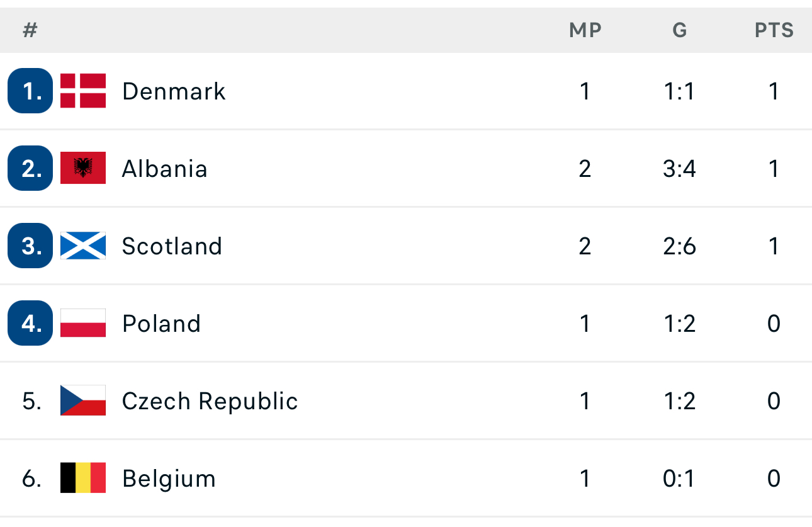Select the Scotland team name

[172, 246]
